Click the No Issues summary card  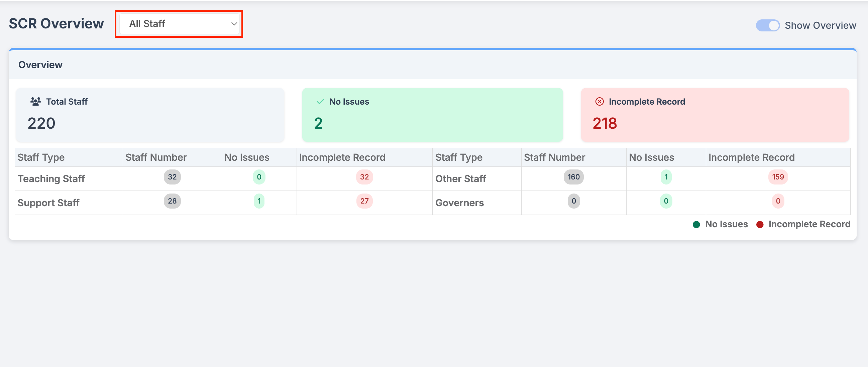(432, 115)
